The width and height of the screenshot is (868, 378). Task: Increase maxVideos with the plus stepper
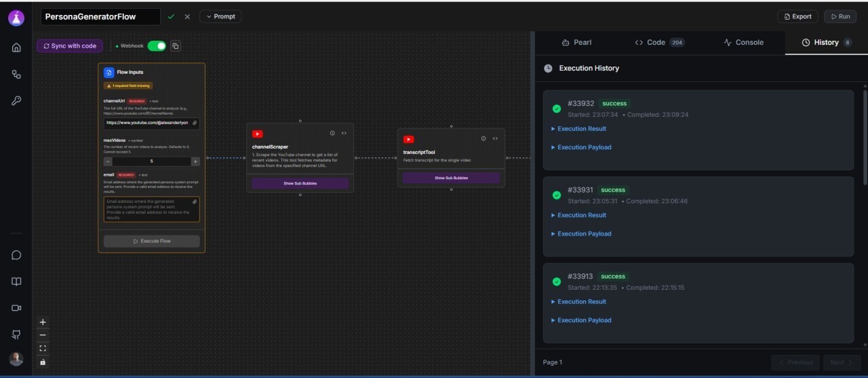click(195, 162)
